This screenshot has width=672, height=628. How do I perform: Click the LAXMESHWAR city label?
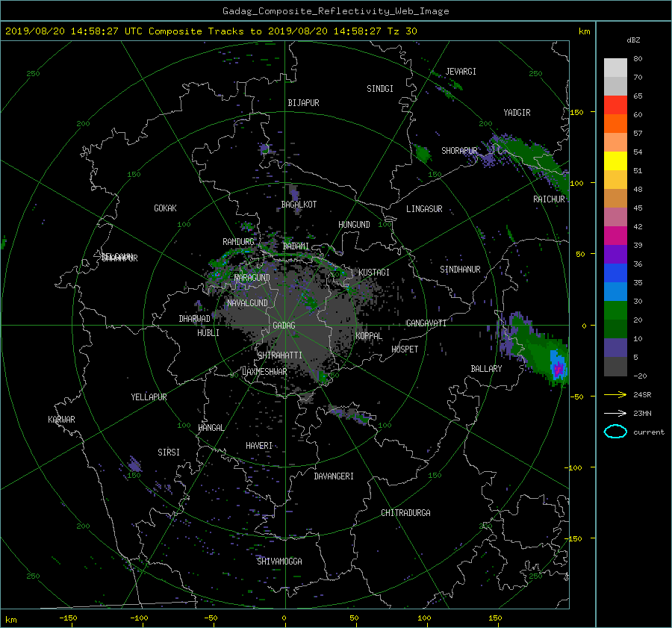264,372
